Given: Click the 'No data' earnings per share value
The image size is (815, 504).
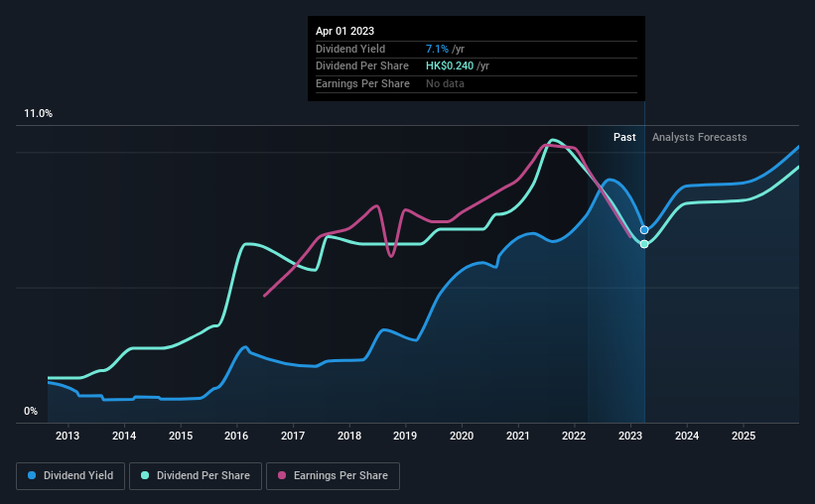Looking at the screenshot, I should click(445, 83).
